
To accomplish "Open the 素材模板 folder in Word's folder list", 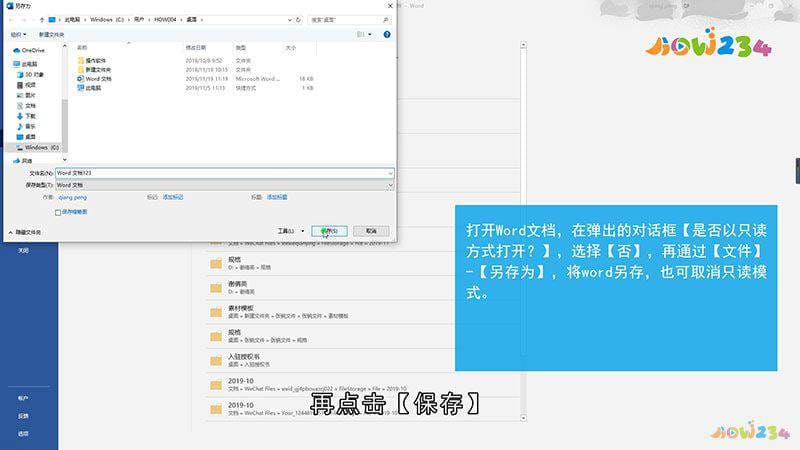I will coord(332,312).
